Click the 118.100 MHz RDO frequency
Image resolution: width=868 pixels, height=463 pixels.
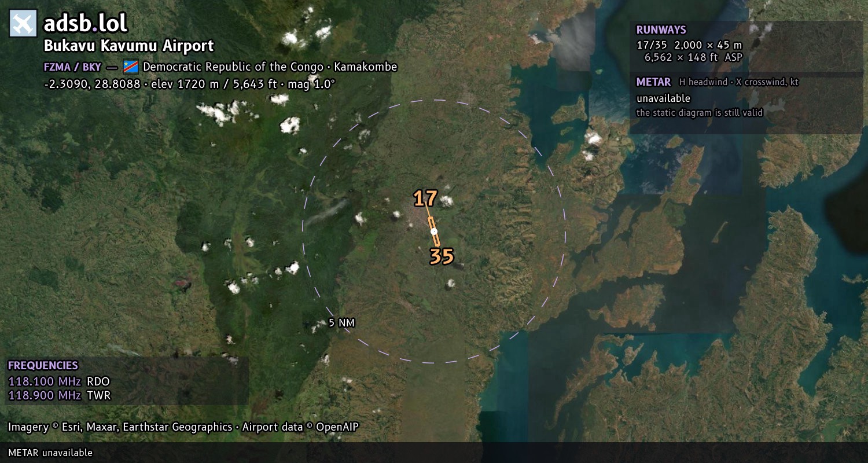(x=58, y=381)
